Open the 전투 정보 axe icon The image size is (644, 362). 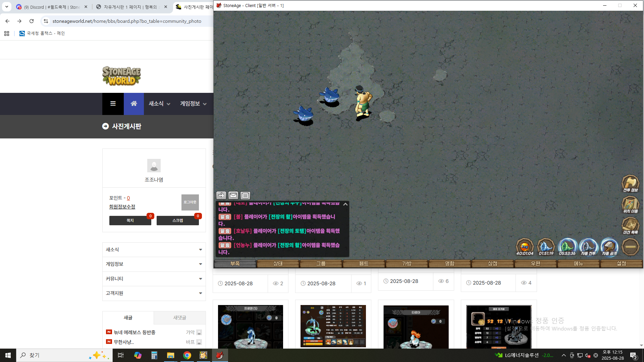point(630,183)
